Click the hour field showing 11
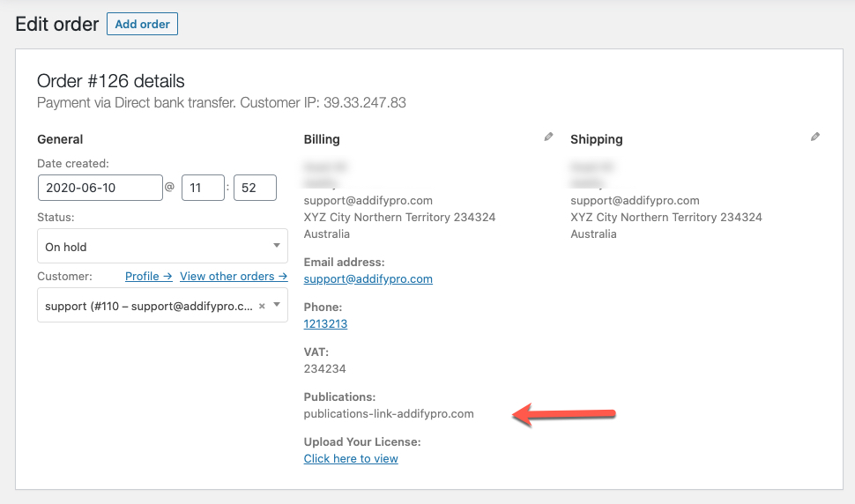This screenshot has height=504, width=855. point(203,188)
